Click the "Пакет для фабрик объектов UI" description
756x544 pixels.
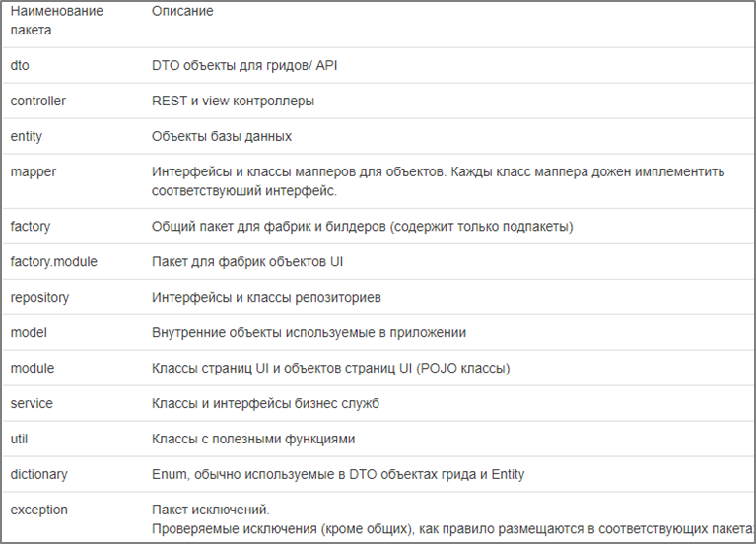coord(247,261)
